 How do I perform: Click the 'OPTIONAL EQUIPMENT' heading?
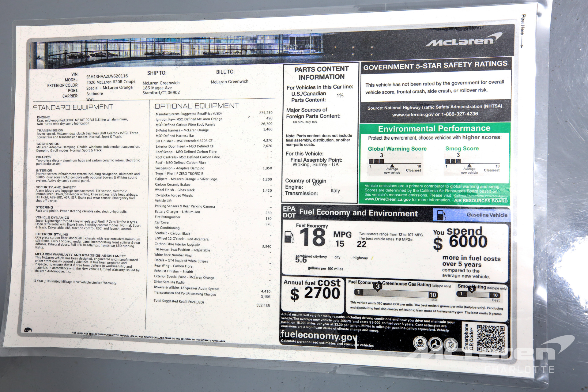(x=197, y=106)
